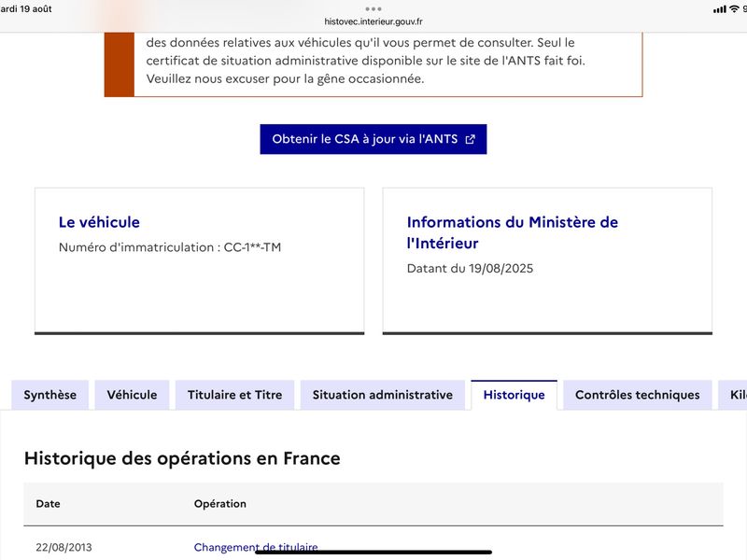The height and width of the screenshot is (560, 747).
Task: Open the Situation administrative tab
Action: point(383,395)
